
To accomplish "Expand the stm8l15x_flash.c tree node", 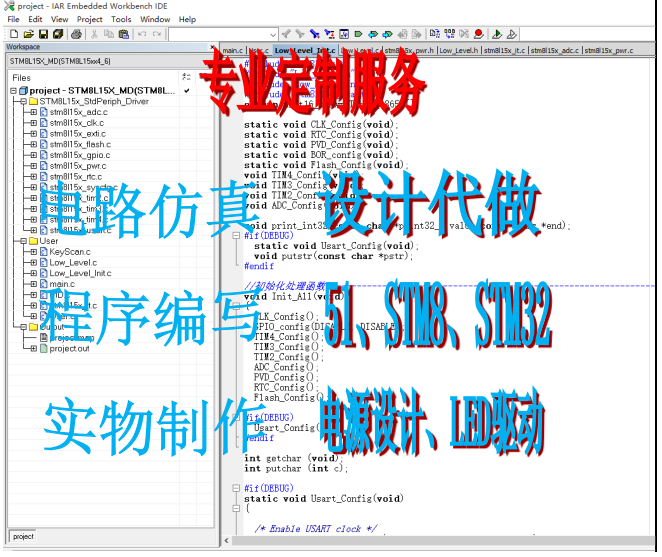I will pyautogui.click(x=34, y=144).
